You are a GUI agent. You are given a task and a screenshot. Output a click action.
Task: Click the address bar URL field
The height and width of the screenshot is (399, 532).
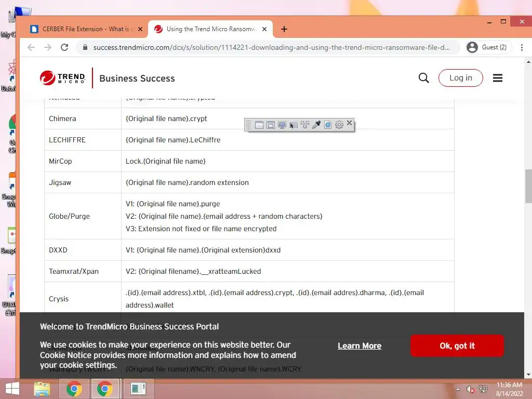coord(271,47)
